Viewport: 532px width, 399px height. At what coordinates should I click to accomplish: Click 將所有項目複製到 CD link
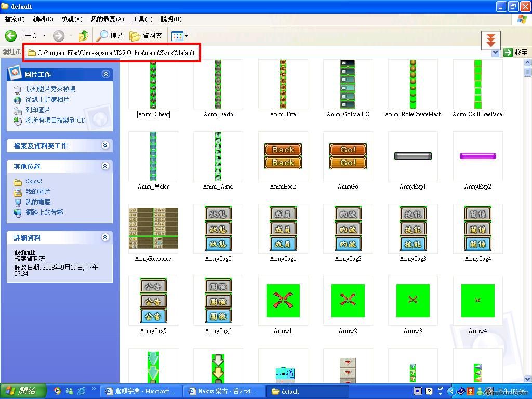tap(56, 121)
